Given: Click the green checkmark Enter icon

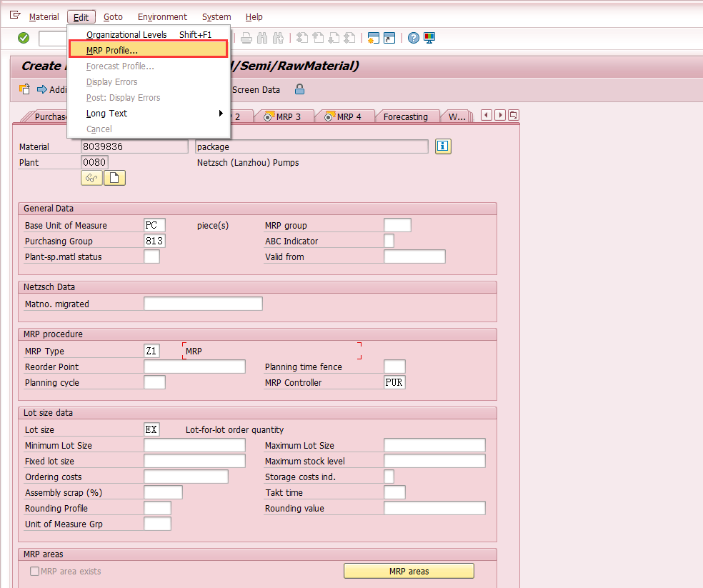Looking at the screenshot, I should [x=22, y=38].
